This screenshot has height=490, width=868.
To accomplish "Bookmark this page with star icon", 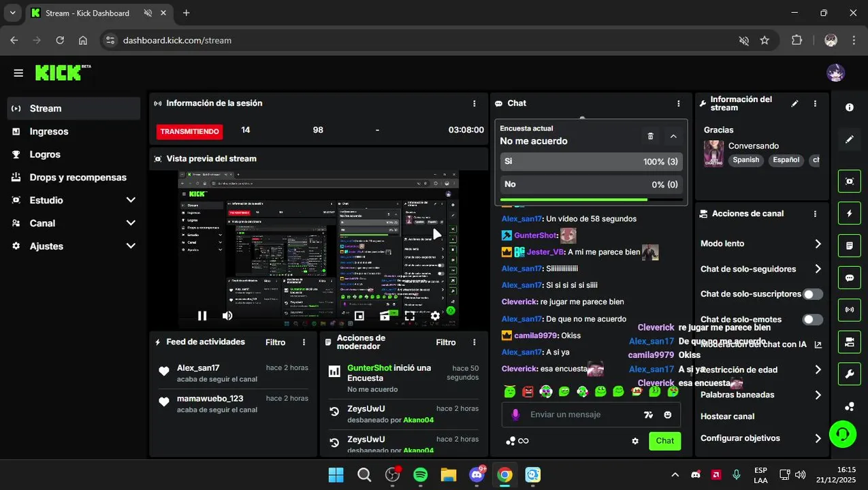I will [765, 40].
